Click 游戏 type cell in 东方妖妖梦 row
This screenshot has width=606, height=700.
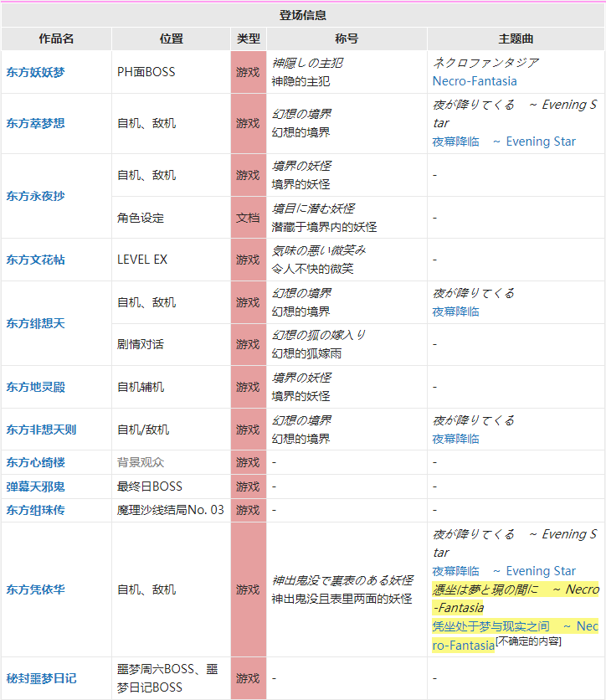(249, 72)
